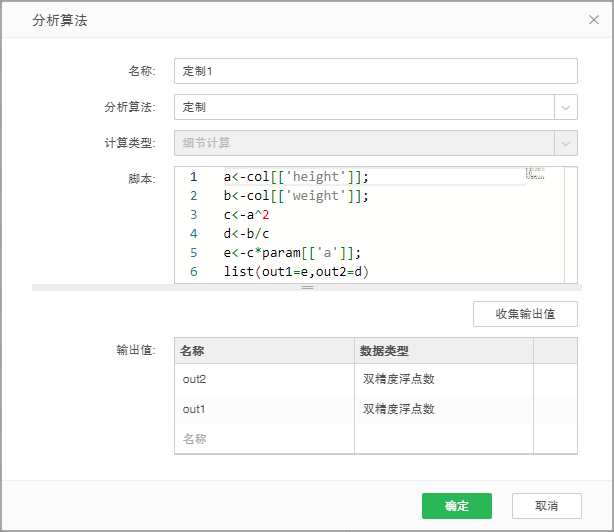Confirm with the green 确定 button
This screenshot has height=532, width=614.
point(457,506)
